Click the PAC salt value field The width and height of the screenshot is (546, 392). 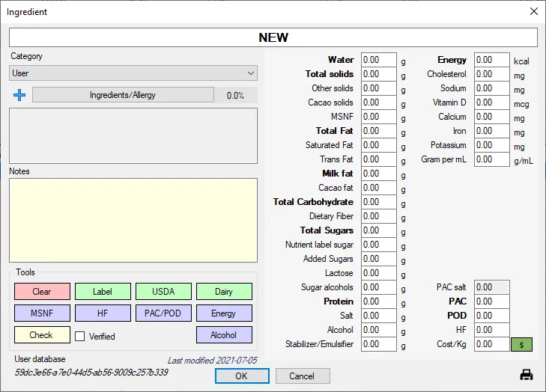tap(491, 287)
